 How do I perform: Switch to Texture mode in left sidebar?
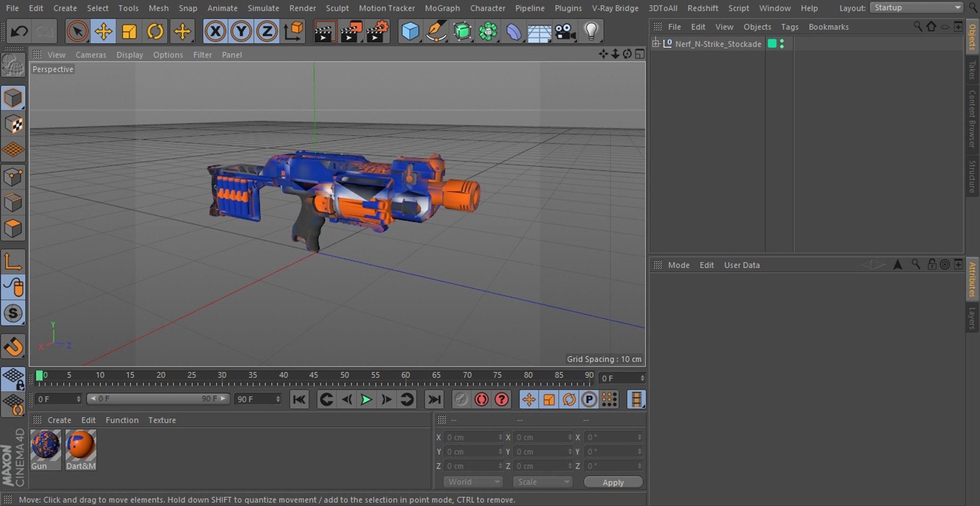(13, 124)
